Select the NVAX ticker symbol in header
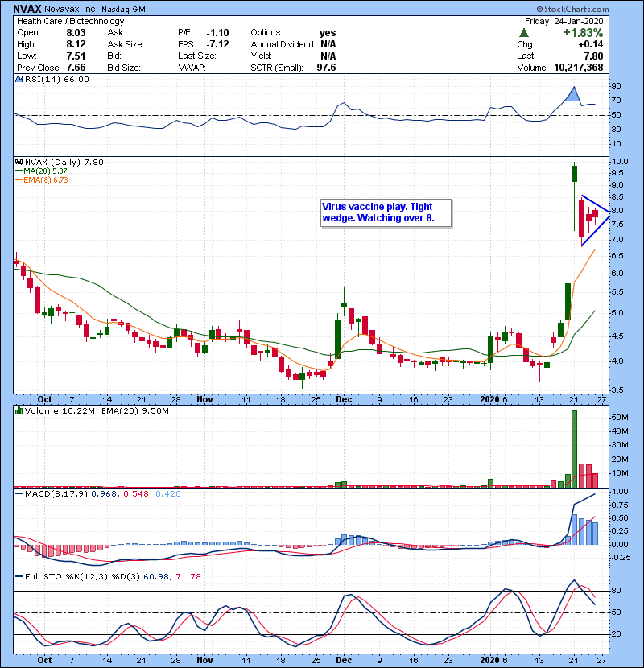 coord(27,9)
